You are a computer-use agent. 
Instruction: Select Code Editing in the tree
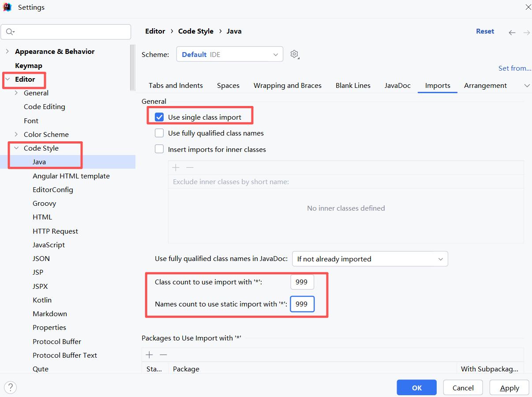click(x=45, y=106)
